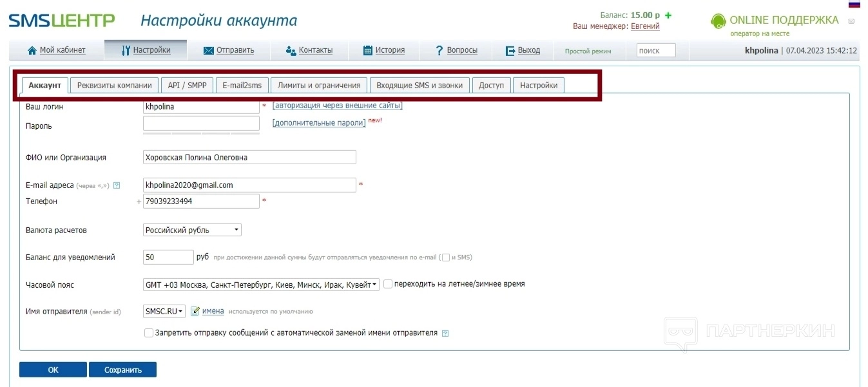Click the ФИО или Организация field
This screenshot has width=868, height=387.
click(249, 157)
